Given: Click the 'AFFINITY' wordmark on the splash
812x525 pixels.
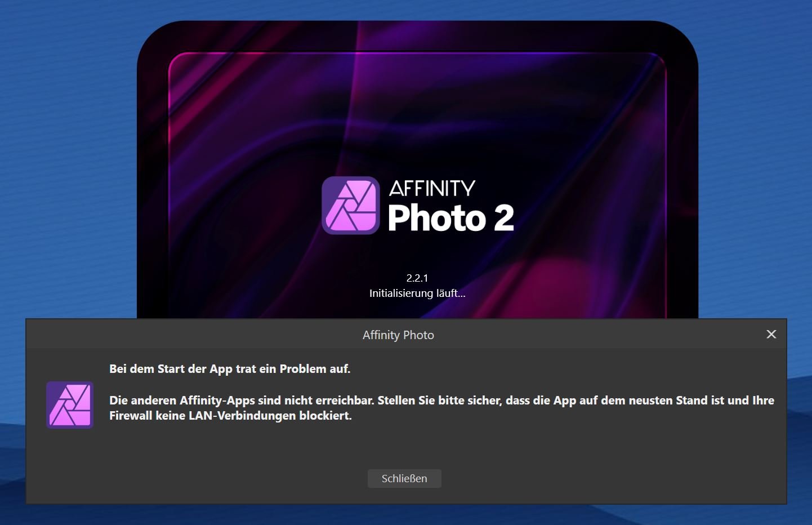Looking at the screenshot, I should [x=432, y=188].
